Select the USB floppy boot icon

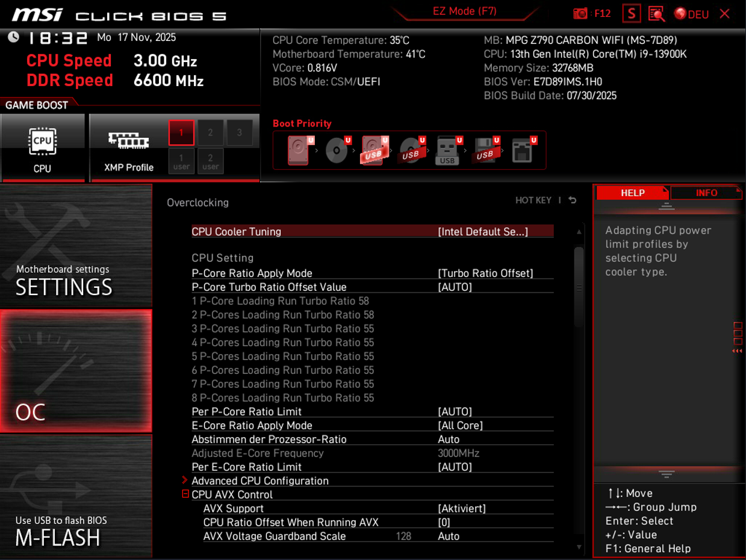(486, 150)
